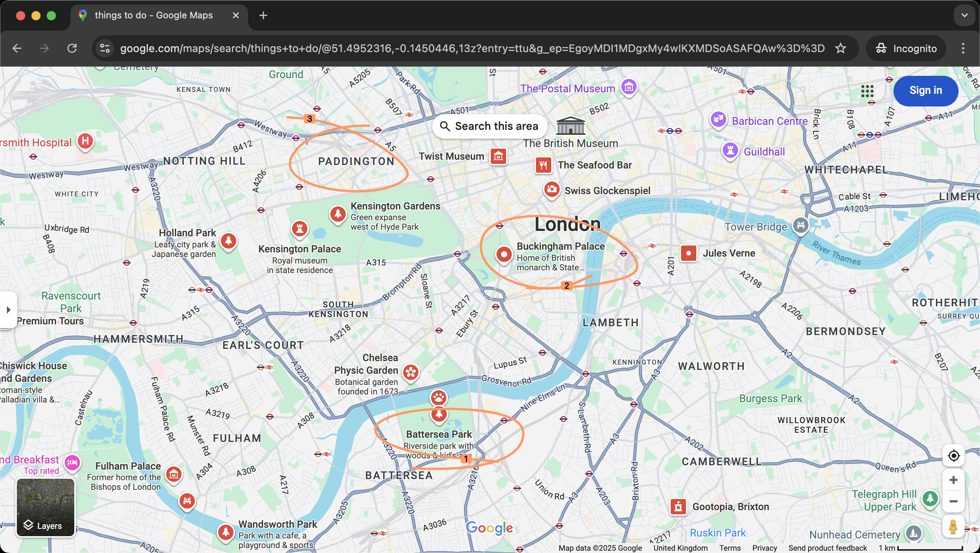
Task: Expand the collapsed side panel arrow
Action: click(x=8, y=309)
